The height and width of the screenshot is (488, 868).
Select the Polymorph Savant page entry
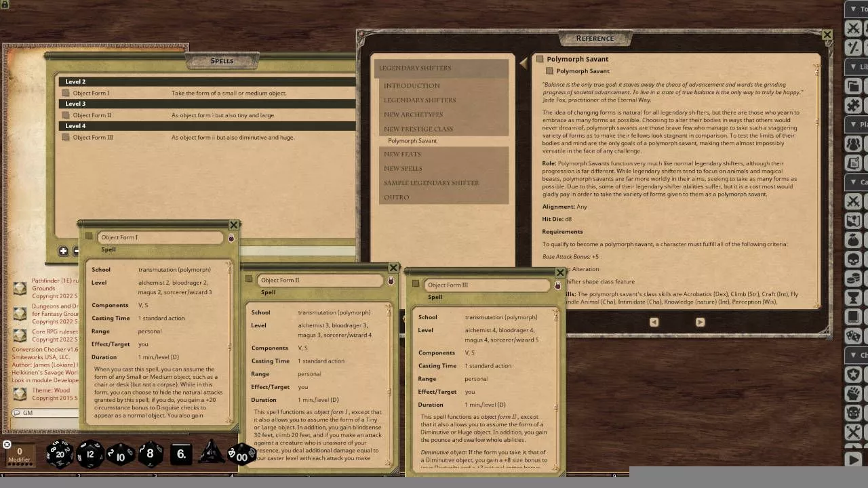click(412, 141)
